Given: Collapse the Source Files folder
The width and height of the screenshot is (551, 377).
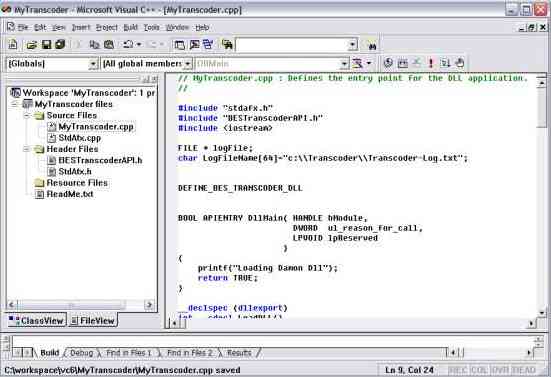Looking at the screenshot, I should [27, 115].
